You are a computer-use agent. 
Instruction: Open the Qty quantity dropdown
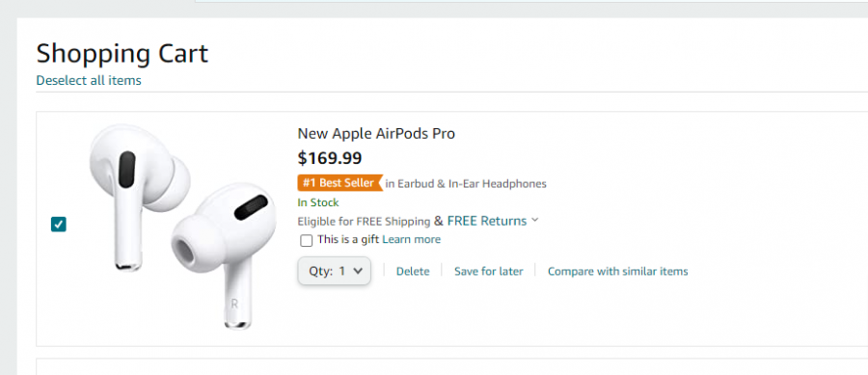[335, 271]
